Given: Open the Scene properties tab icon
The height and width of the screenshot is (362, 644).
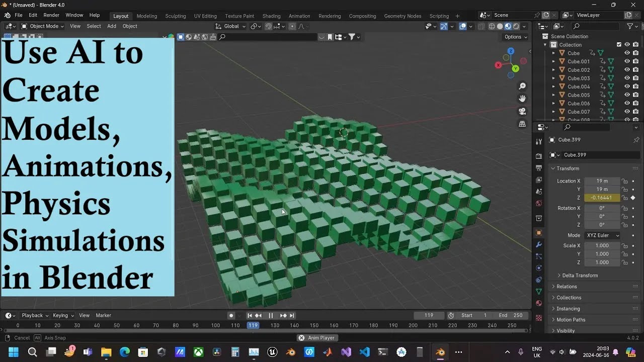Looking at the screenshot, I should [x=539, y=192].
